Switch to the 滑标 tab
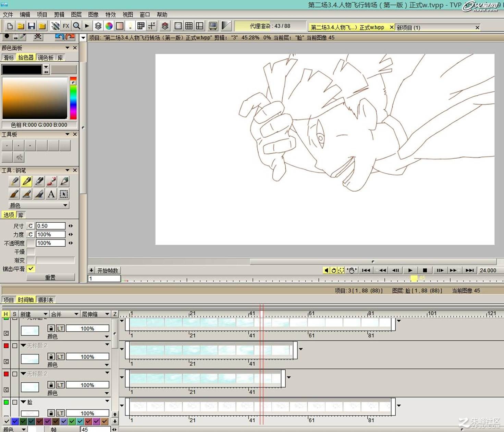The image size is (504, 432). pos(9,58)
